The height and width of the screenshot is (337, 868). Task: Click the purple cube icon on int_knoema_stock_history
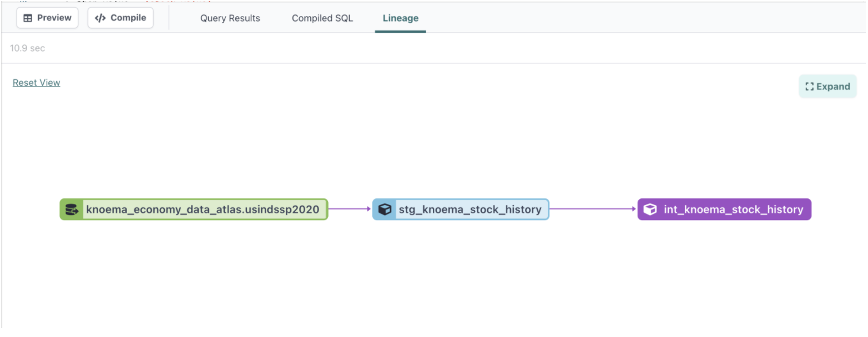coord(649,210)
